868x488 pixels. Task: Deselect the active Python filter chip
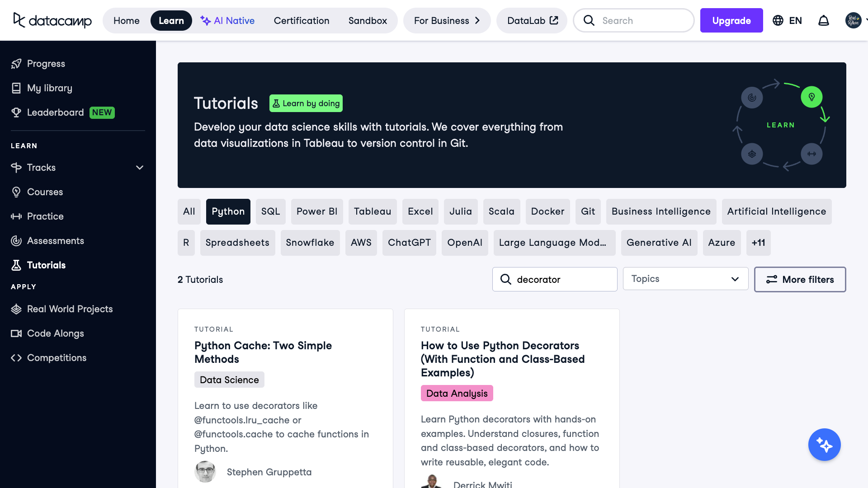pyautogui.click(x=228, y=211)
